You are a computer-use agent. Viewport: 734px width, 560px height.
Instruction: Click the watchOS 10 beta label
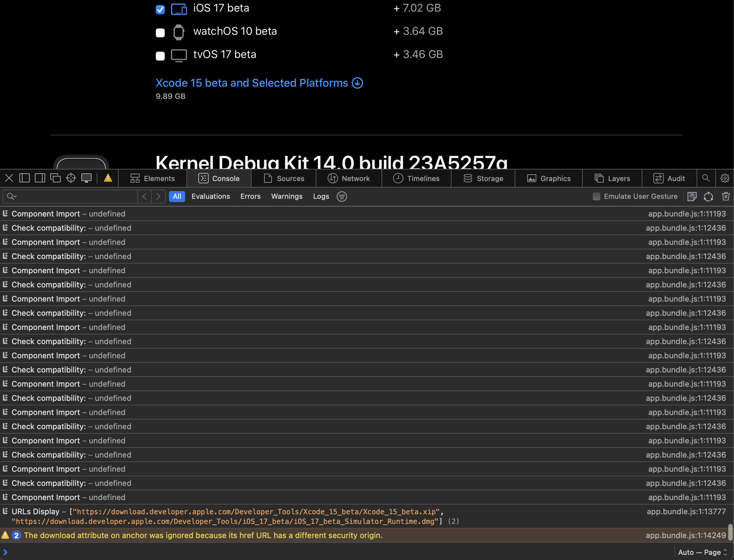tap(235, 31)
